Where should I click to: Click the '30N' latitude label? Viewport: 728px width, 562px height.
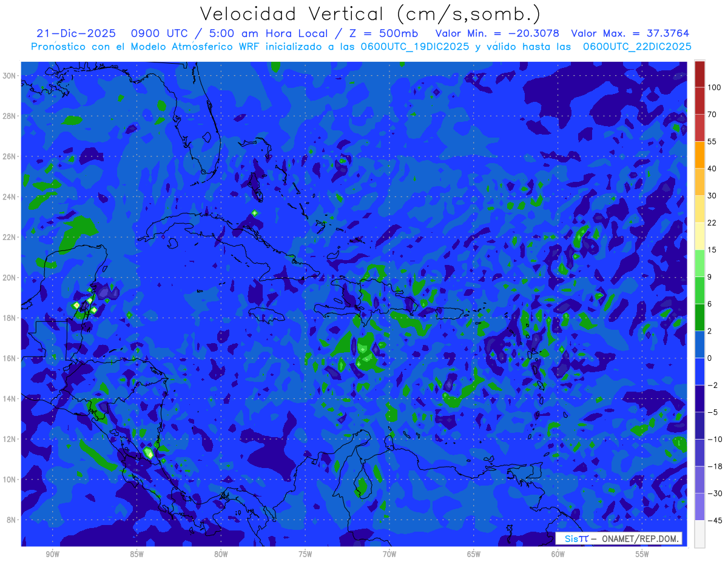coord(10,76)
